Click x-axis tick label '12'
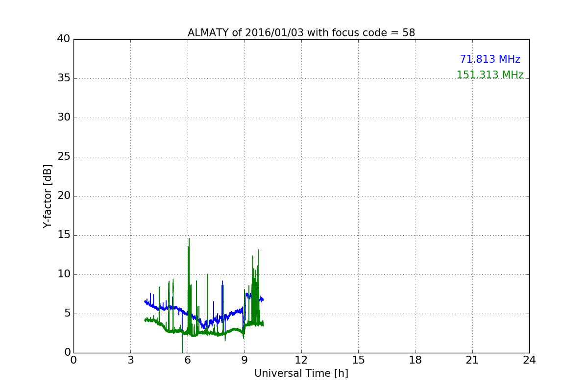Viewport: 588px width, 392px height. 301,360
